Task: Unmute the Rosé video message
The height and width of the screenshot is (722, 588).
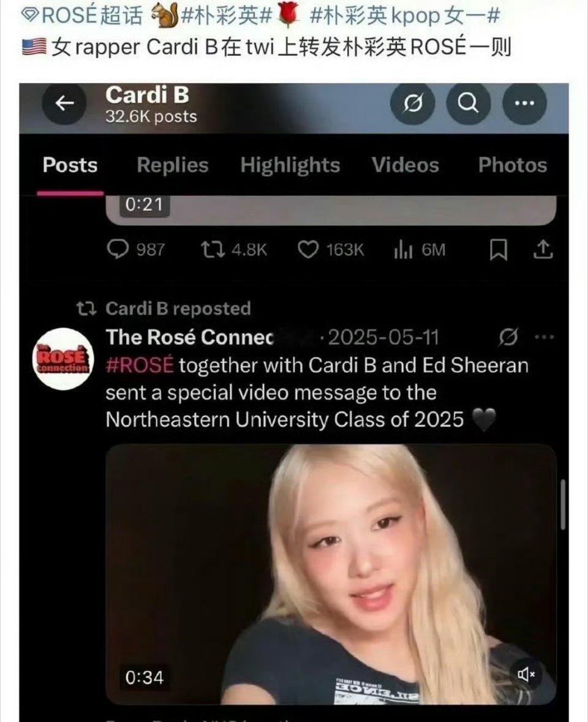Action: click(526, 674)
